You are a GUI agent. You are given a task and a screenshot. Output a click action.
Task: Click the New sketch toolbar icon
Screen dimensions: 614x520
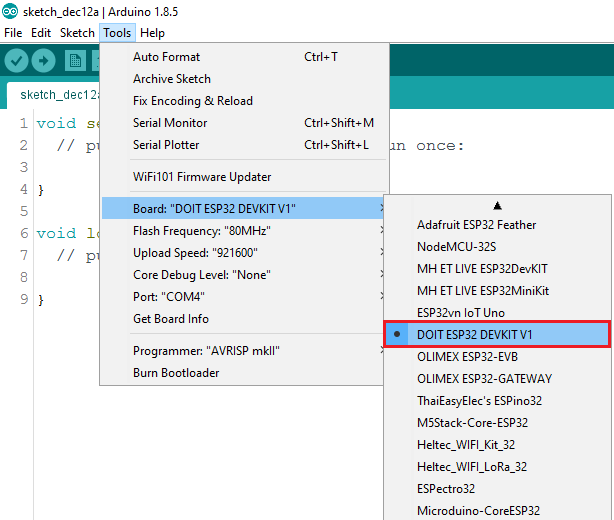(75, 61)
